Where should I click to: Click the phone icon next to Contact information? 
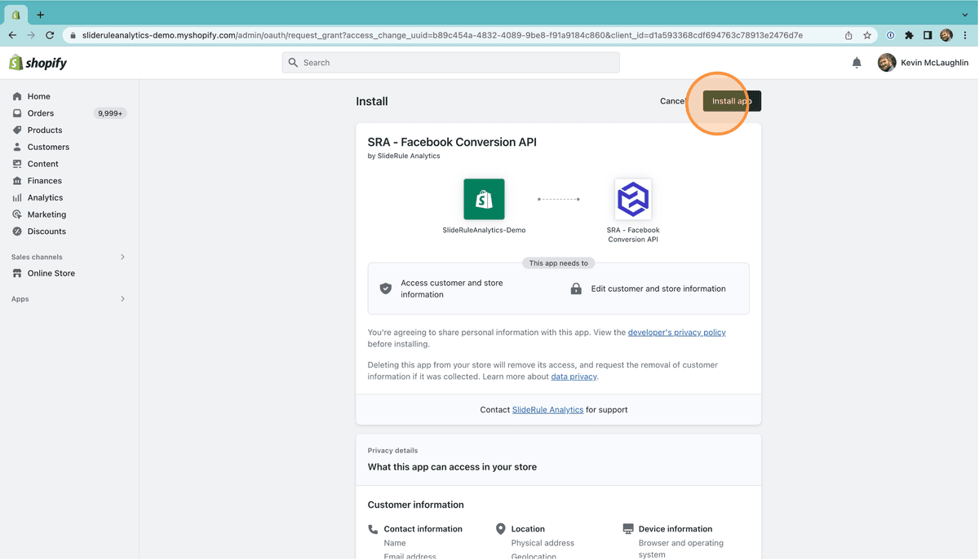click(373, 529)
